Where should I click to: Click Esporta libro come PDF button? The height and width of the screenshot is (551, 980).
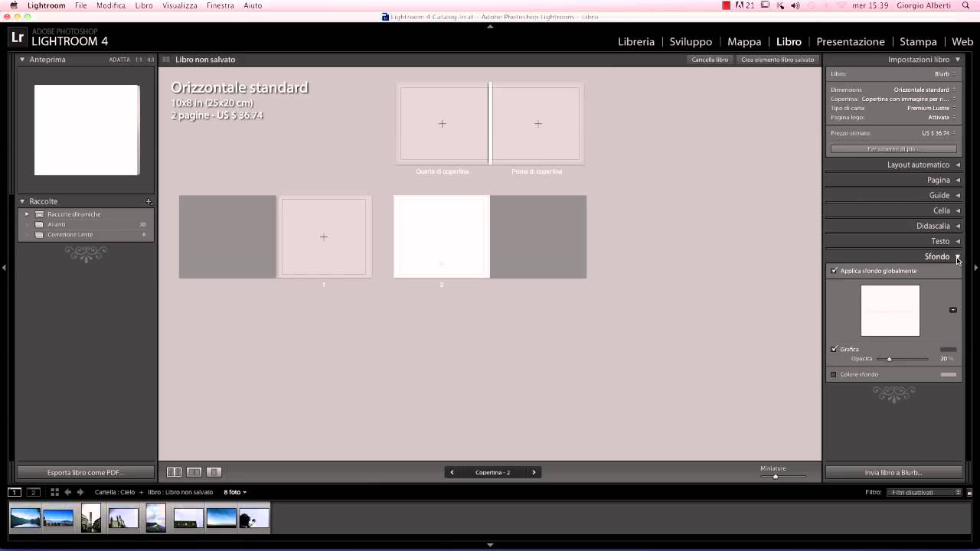pyautogui.click(x=85, y=473)
